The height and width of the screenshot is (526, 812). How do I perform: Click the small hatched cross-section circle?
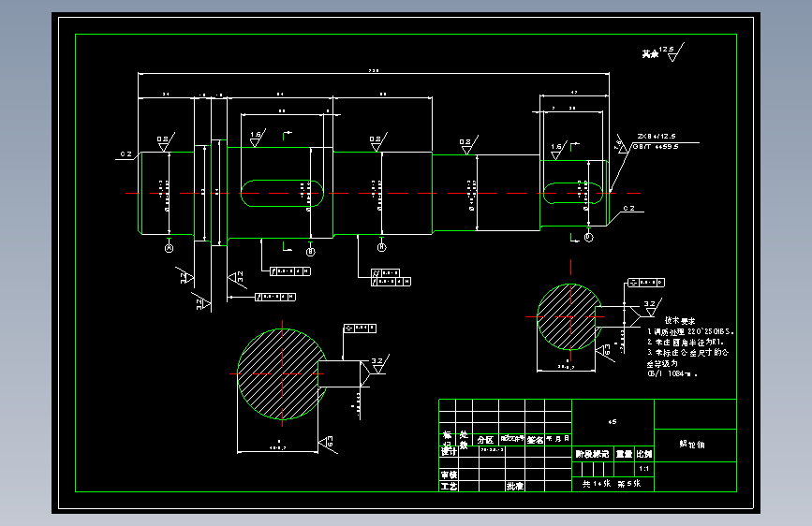tap(569, 317)
